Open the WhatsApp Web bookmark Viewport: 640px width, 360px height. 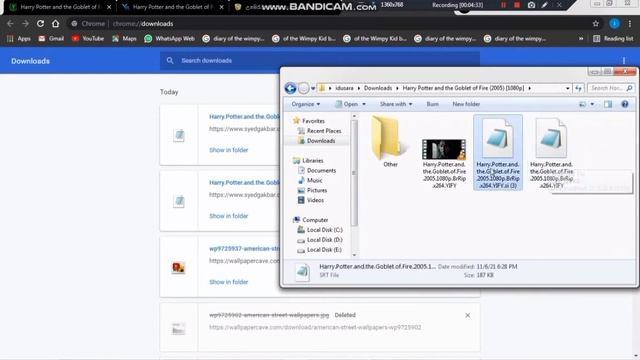coord(169,39)
